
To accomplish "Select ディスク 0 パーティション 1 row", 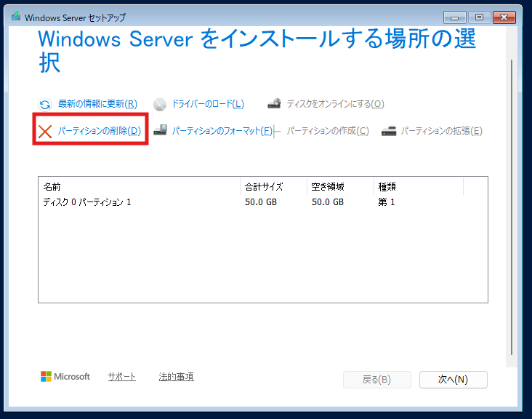I will tap(263, 202).
